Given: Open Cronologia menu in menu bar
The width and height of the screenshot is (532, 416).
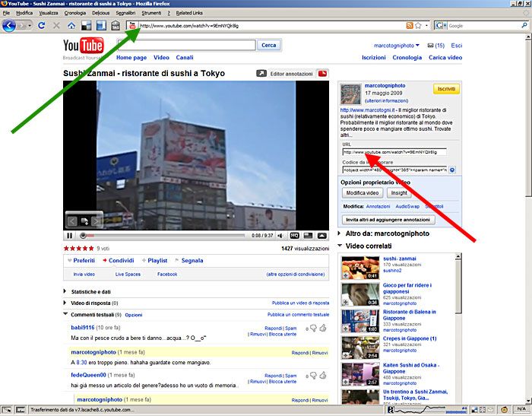Looking at the screenshot, I should tap(75, 13).
